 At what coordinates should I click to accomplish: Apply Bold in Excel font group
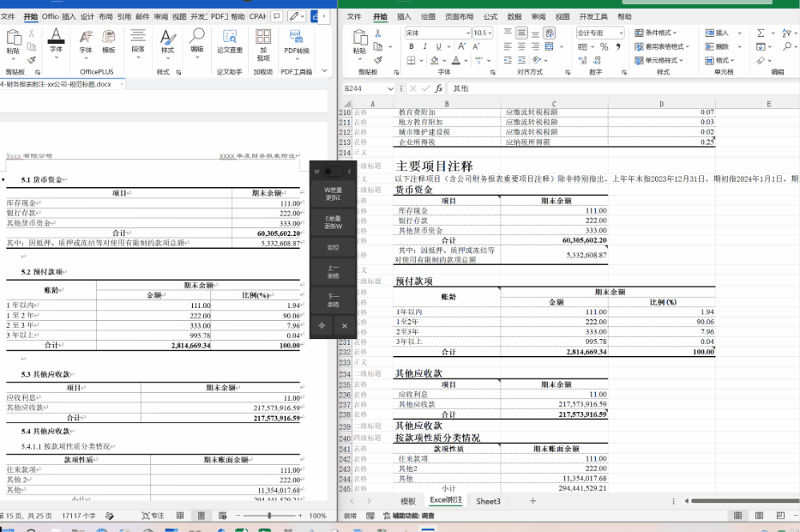click(x=411, y=46)
